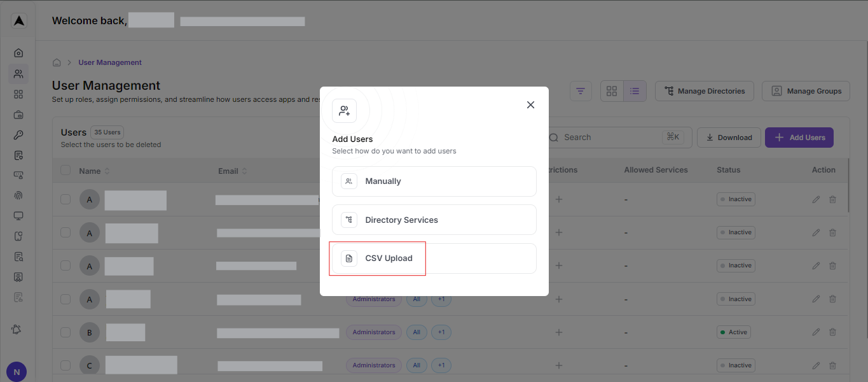Sort the Email column
Screen dimensions: 868x382
tap(246, 171)
